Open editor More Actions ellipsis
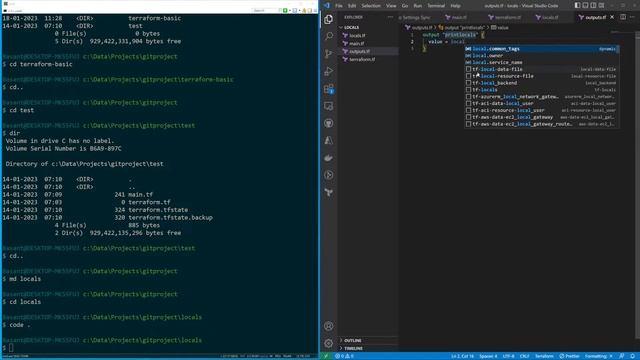This screenshot has width=640, height=360. click(632, 17)
